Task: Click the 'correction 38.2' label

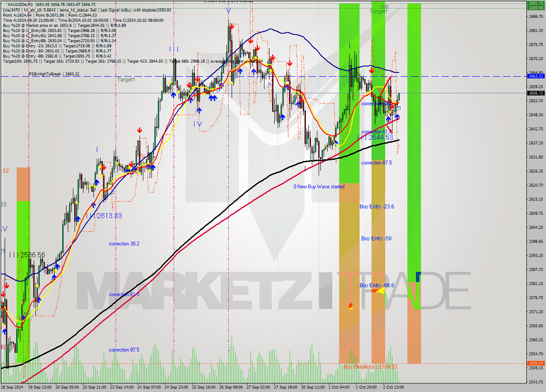Action: 124,244
